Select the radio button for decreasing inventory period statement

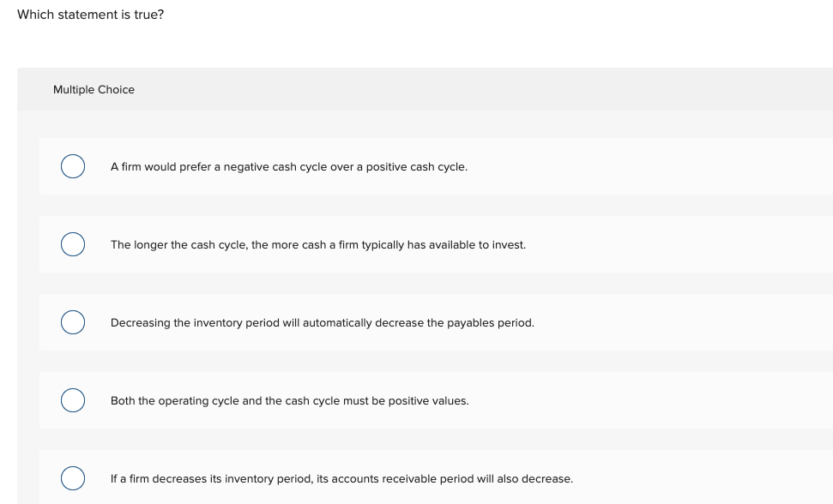[x=73, y=321]
